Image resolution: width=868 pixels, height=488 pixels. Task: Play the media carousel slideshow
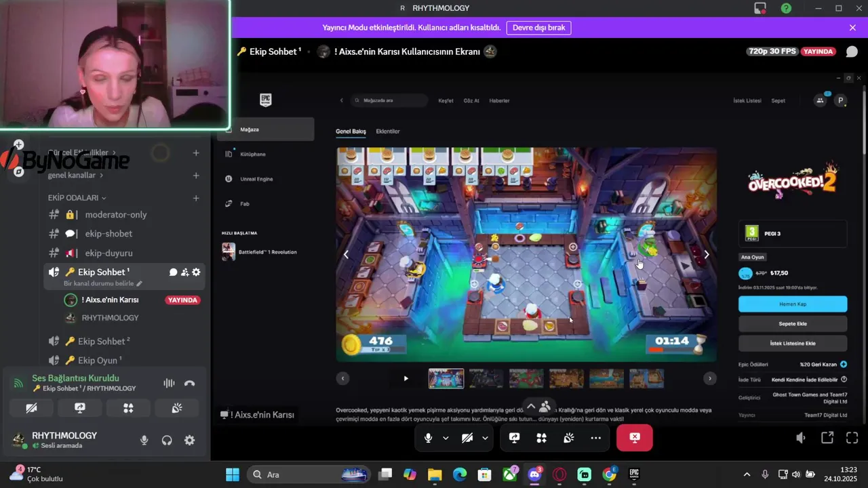coord(406,378)
